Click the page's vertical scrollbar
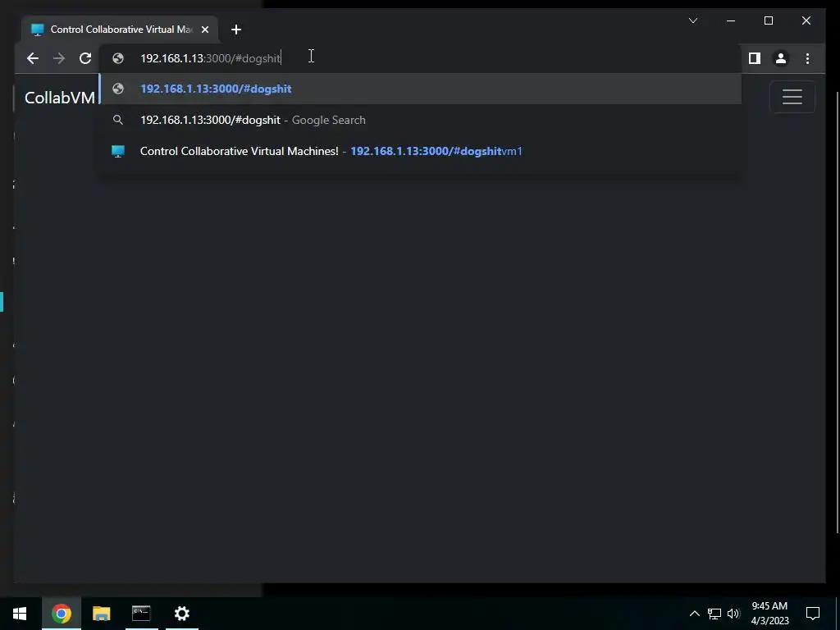This screenshot has height=630, width=840. pyautogui.click(x=837, y=312)
